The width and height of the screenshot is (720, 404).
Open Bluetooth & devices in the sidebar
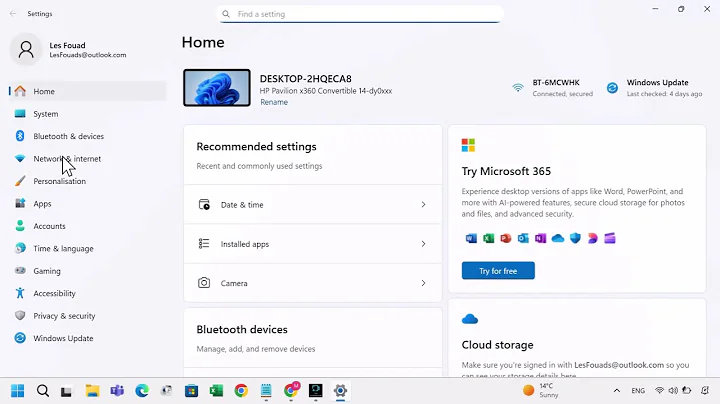point(87,136)
